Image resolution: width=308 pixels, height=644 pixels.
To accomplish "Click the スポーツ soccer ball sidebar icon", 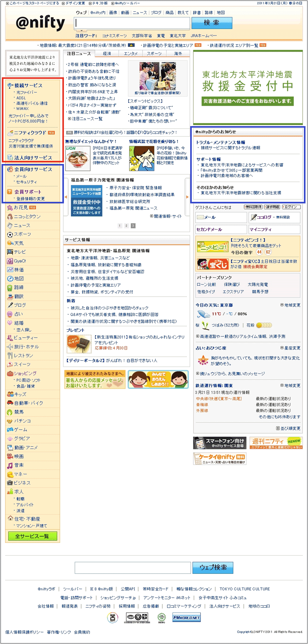I will point(10,234).
